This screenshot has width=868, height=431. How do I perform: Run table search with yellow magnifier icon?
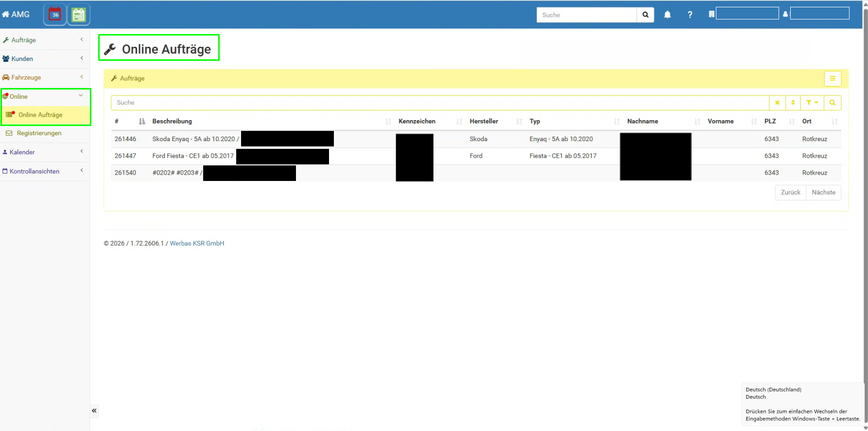click(x=833, y=103)
